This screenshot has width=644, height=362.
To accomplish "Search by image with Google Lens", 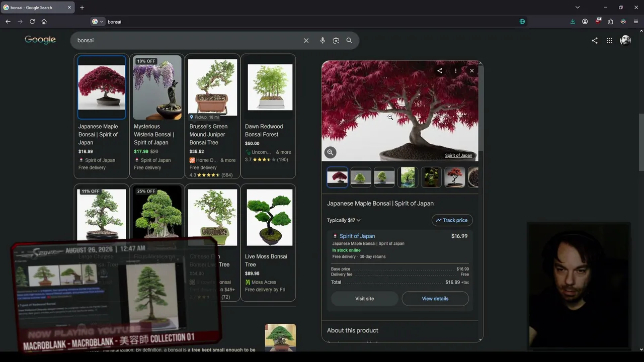I will 336,41.
